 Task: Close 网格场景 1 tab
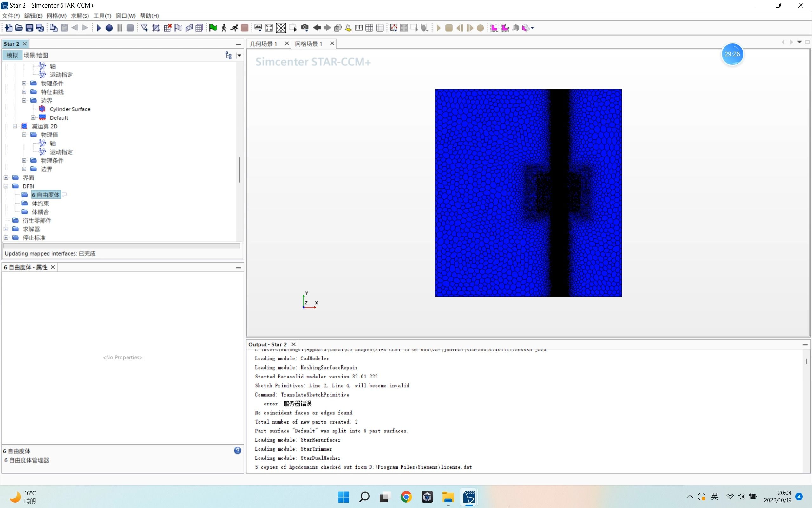[332, 43]
